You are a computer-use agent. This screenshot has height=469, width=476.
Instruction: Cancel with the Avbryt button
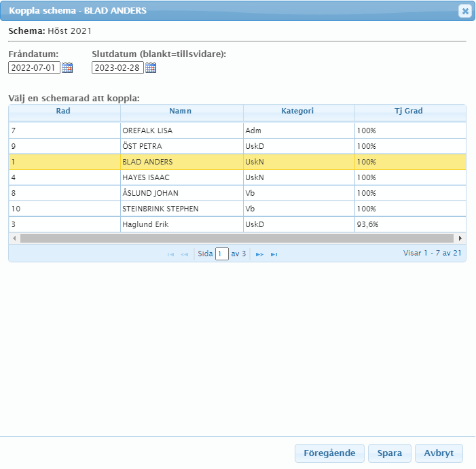point(439,453)
